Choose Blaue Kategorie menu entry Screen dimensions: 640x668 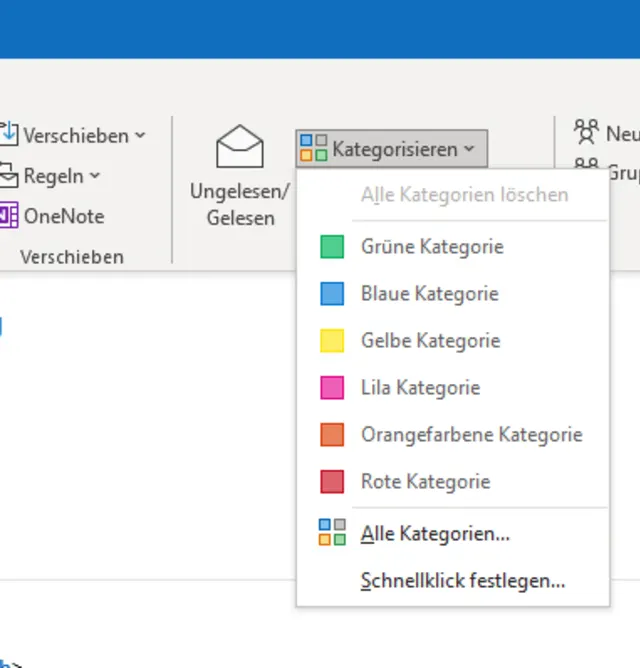click(429, 294)
